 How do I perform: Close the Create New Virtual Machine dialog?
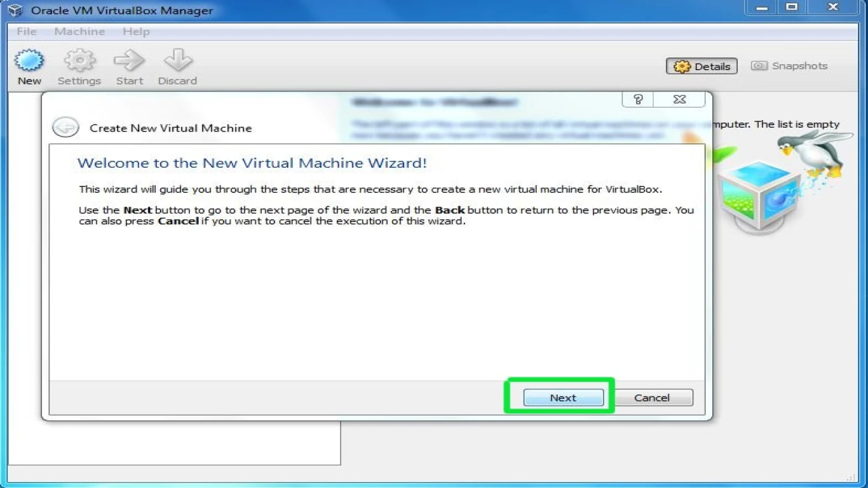[679, 99]
